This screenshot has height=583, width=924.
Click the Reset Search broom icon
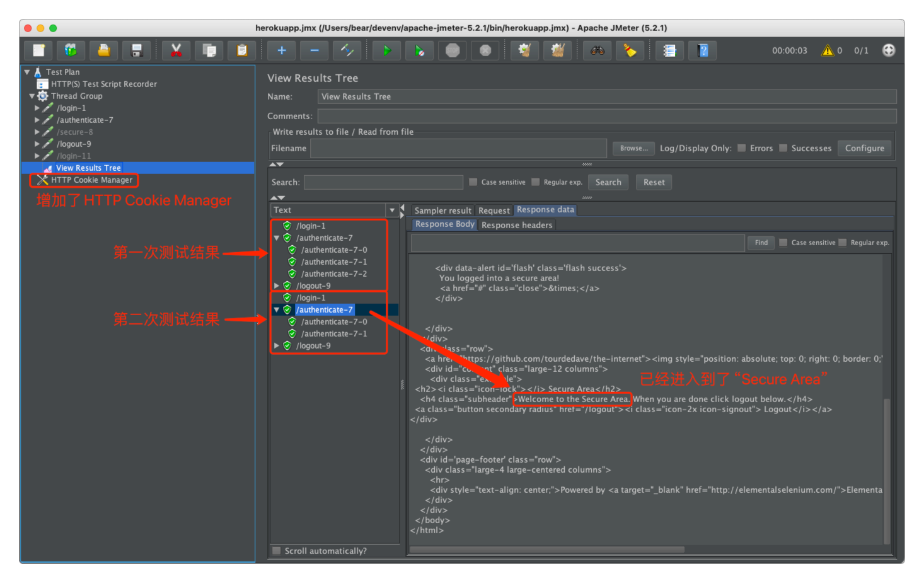630,50
